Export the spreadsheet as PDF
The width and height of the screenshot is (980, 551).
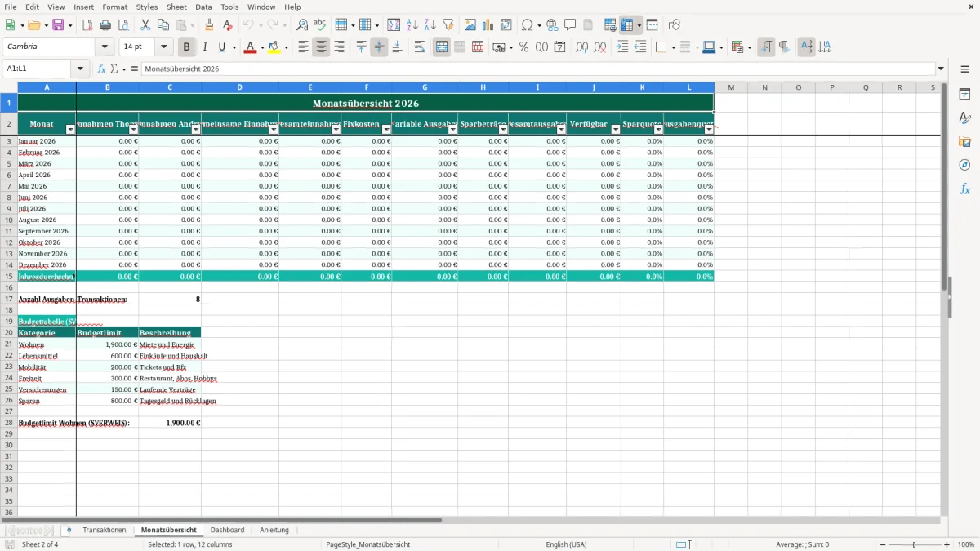point(87,25)
